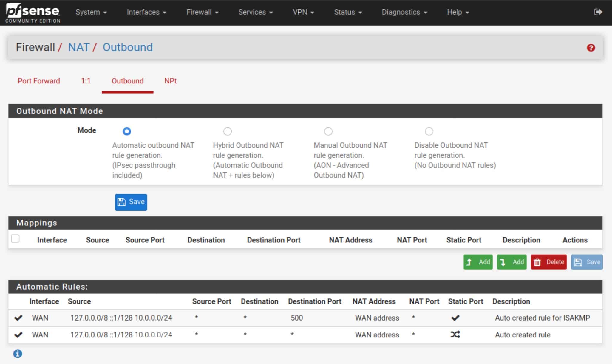Save the Outbound NAT mode setting
Screen dimensions: 612x364
131,202
